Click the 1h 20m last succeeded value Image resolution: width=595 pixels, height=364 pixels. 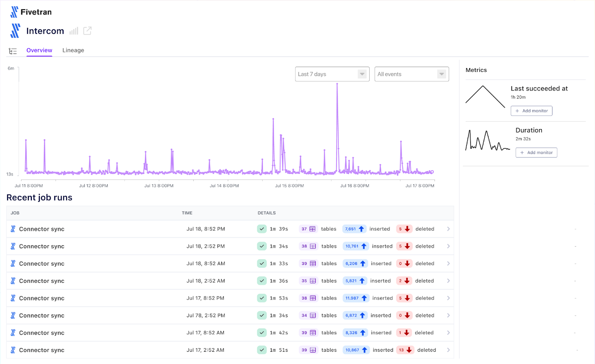tap(518, 97)
